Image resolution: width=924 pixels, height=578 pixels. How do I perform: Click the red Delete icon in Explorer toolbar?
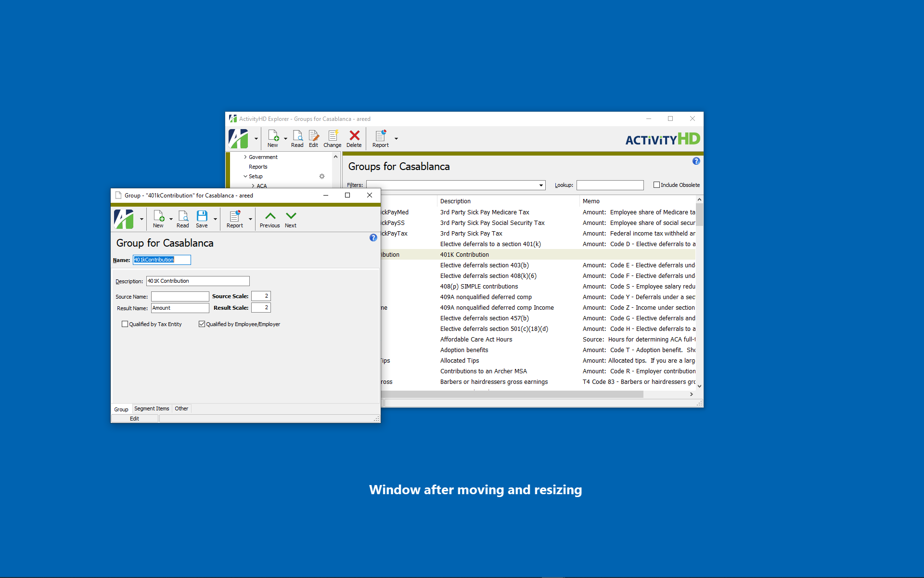[354, 136]
